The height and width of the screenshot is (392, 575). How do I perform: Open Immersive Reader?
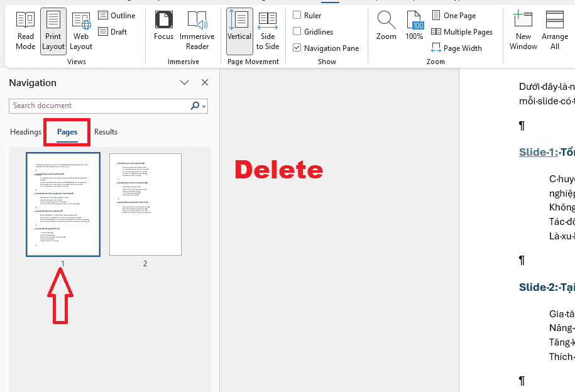[x=197, y=31]
